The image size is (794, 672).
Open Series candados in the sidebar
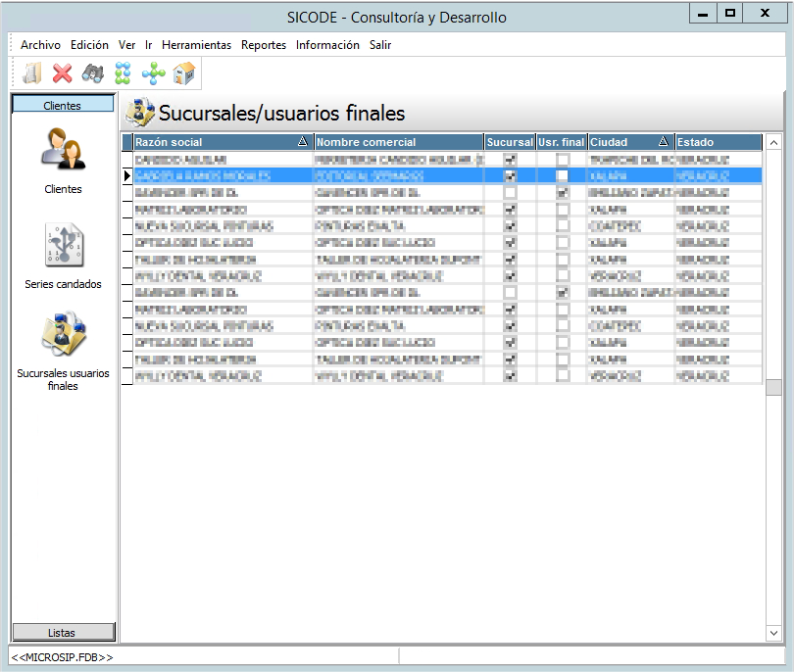pyautogui.click(x=63, y=245)
